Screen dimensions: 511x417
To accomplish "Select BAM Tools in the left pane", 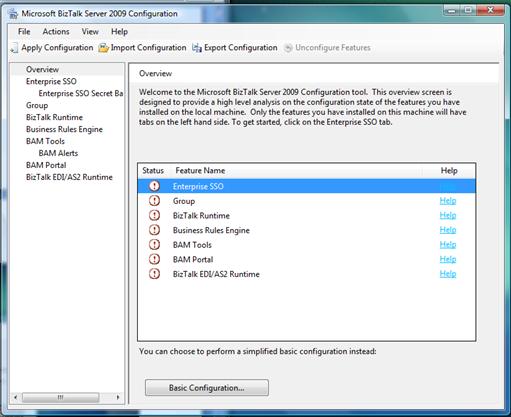I will (x=45, y=141).
